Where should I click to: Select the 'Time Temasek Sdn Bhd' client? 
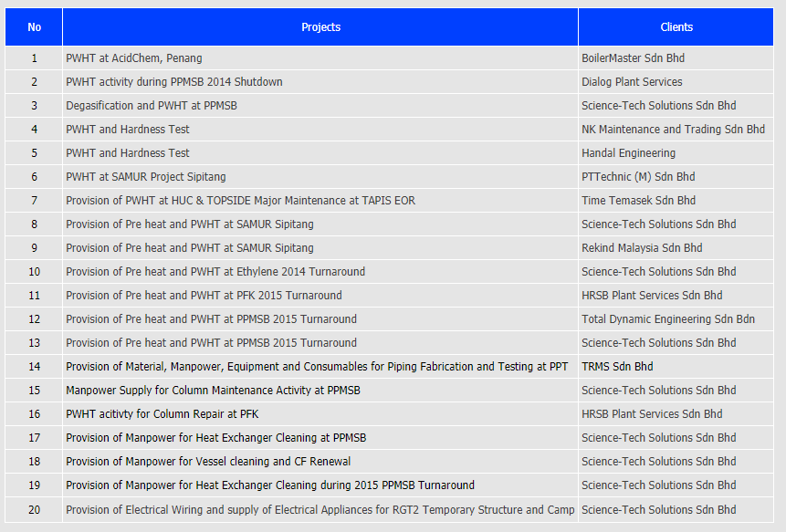[638, 201]
